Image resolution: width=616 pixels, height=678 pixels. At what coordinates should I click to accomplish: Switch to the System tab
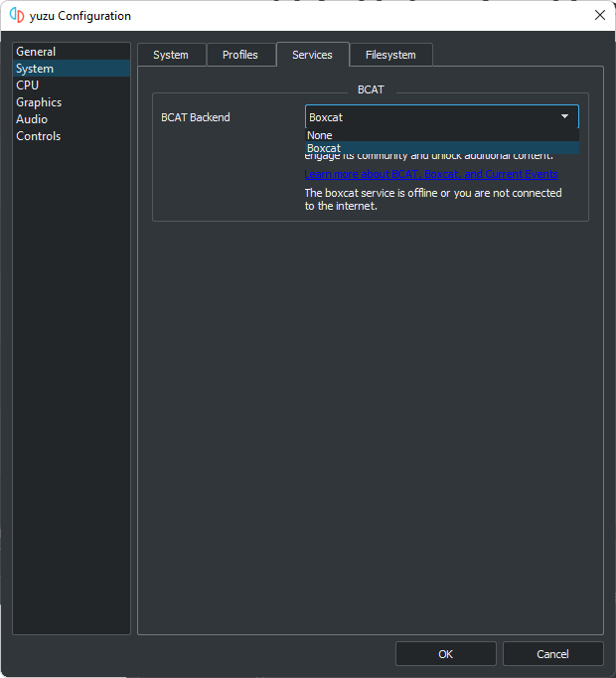[x=172, y=55]
